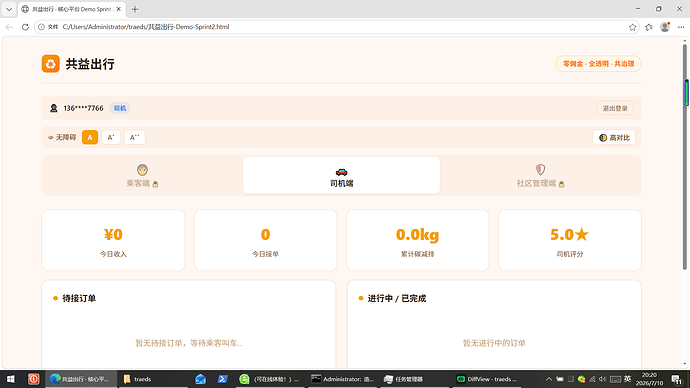Click the lock icon next to 乘客端

tap(155, 184)
